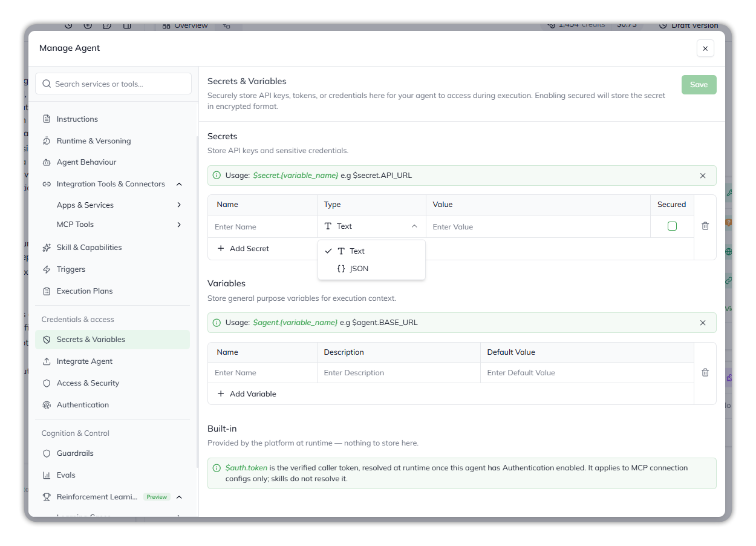Collapse the Integration Tools & Connectors section
Image resolution: width=756 pixels, height=546 pixels.
point(179,184)
